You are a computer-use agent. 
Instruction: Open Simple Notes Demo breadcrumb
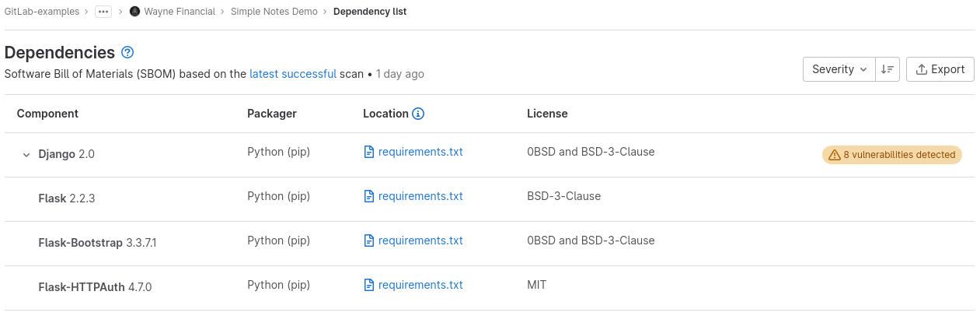point(274,12)
